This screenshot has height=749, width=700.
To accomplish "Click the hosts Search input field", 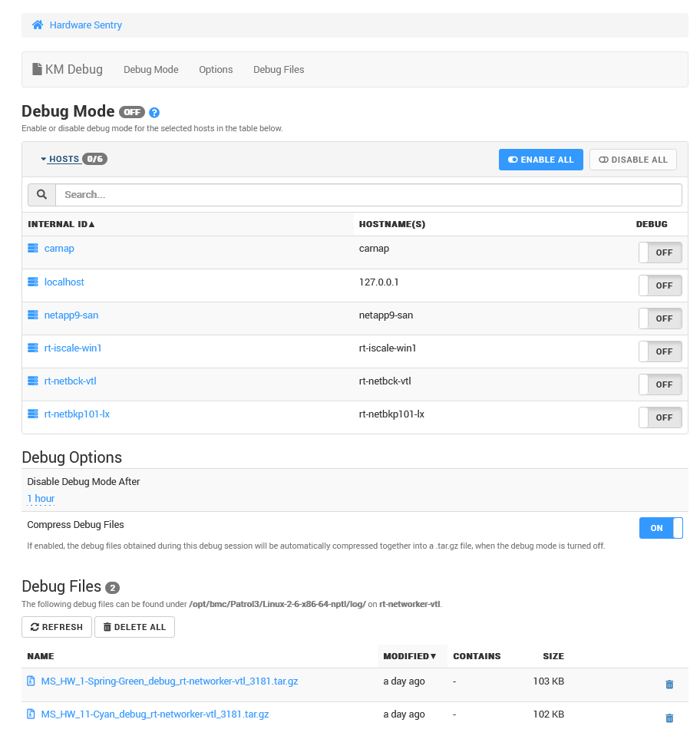I will pos(368,195).
